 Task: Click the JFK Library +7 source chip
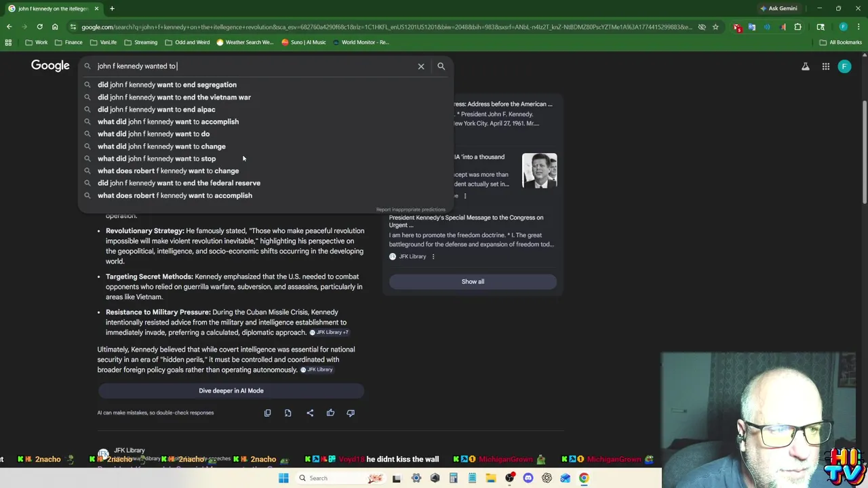[x=330, y=333]
